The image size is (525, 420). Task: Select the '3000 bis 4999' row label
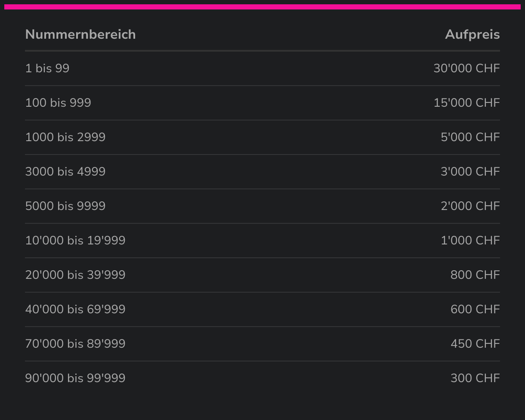(x=65, y=172)
